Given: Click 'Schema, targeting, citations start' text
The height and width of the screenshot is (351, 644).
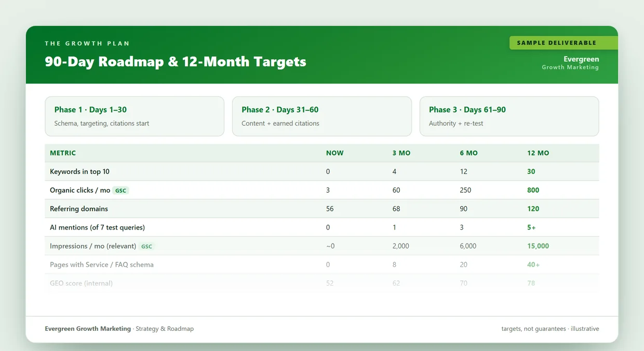Looking at the screenshot, I should coord(102,124).
